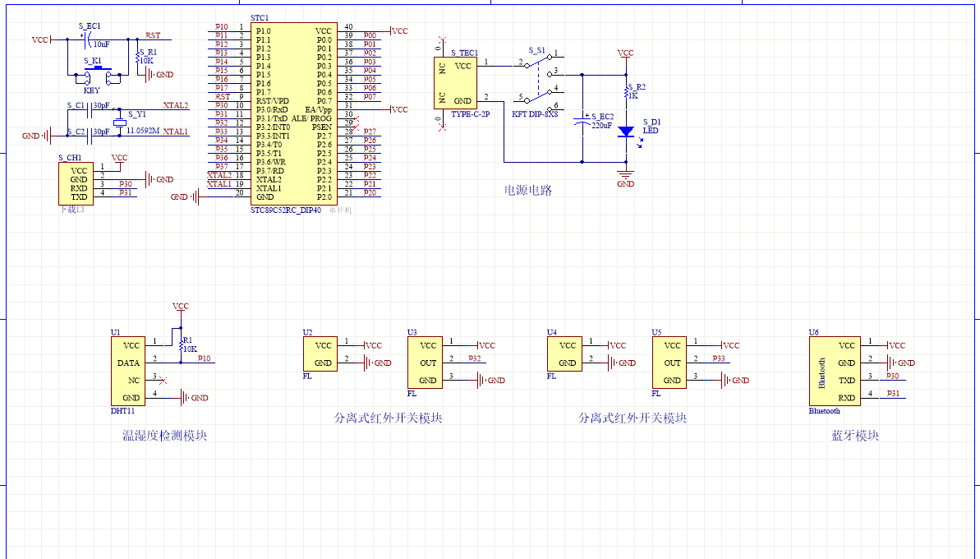Click the 电源电路 text label
Screen dimensions: 980x559
tap(528, 191)
